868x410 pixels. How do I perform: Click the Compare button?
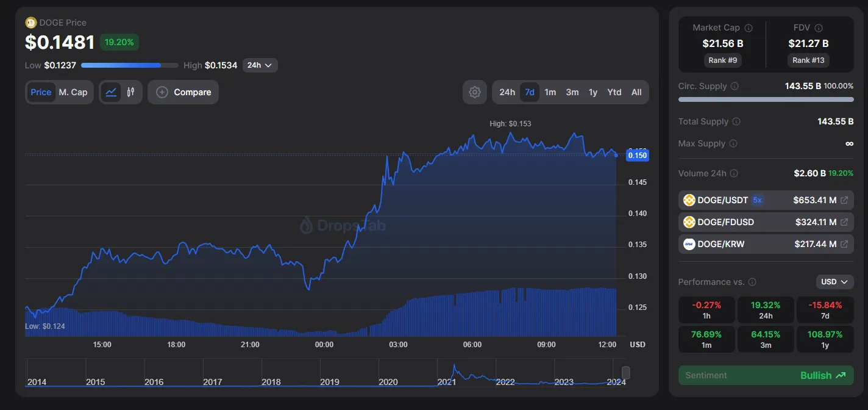pos(183,92)
